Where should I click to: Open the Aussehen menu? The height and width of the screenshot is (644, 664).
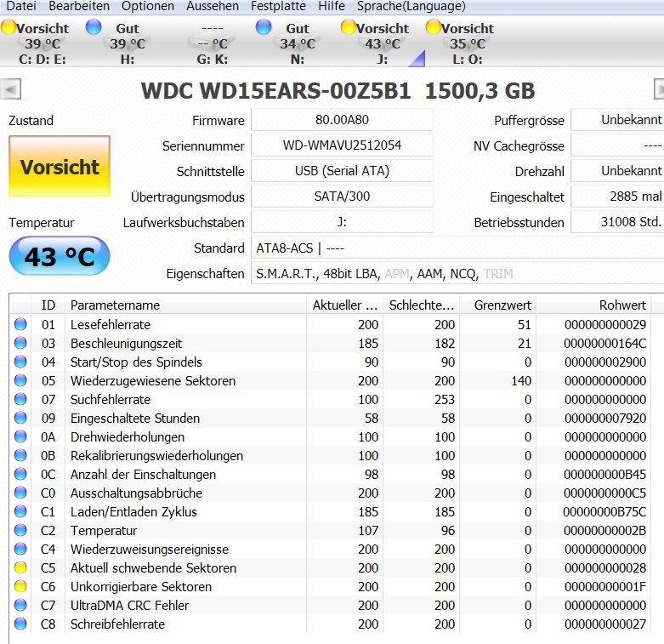pos(213,6)
